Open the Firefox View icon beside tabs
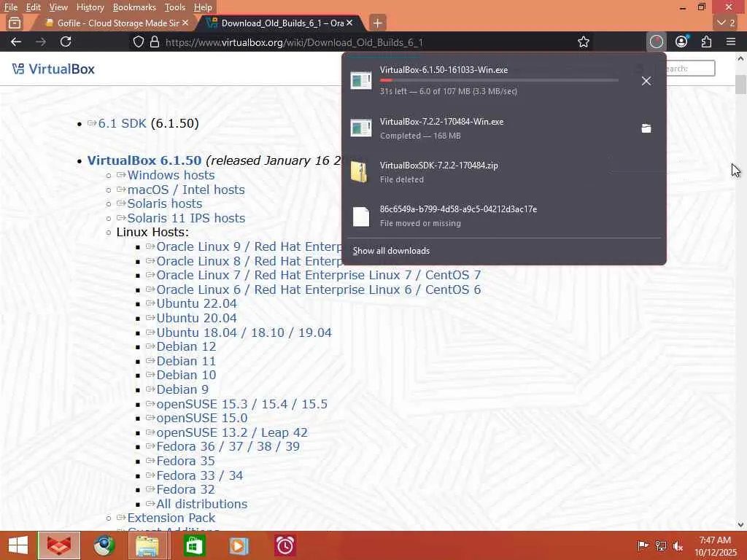Screen dimensions: 747x560 pyautogui.click(x=15, y=23)
